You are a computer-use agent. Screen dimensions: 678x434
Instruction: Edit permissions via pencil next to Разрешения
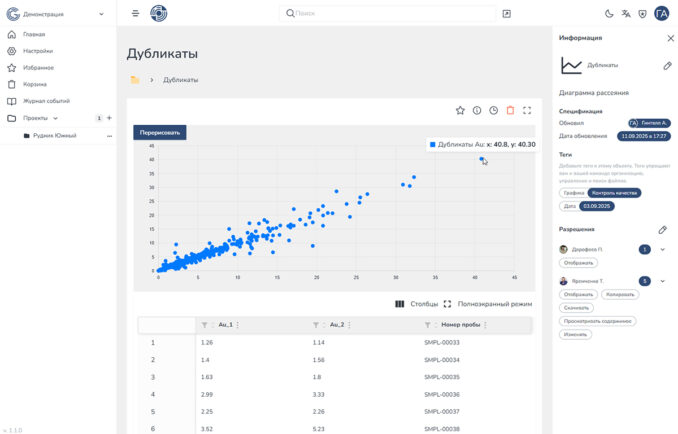coord(662,230)
